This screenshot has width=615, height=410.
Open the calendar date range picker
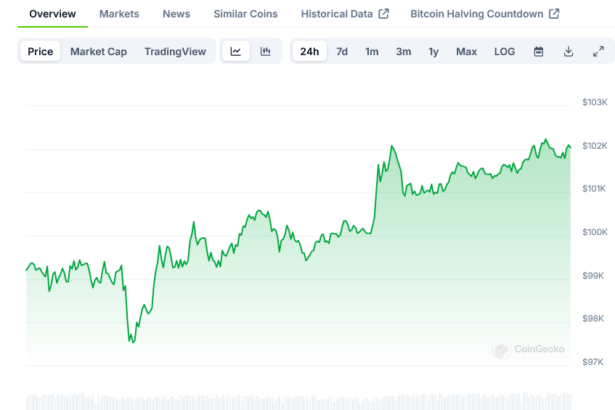538,52
